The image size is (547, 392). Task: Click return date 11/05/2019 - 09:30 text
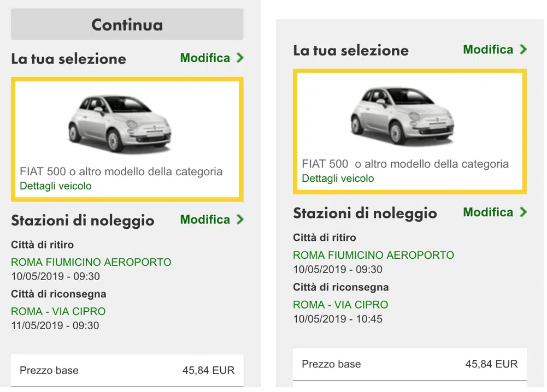point(55,325)
